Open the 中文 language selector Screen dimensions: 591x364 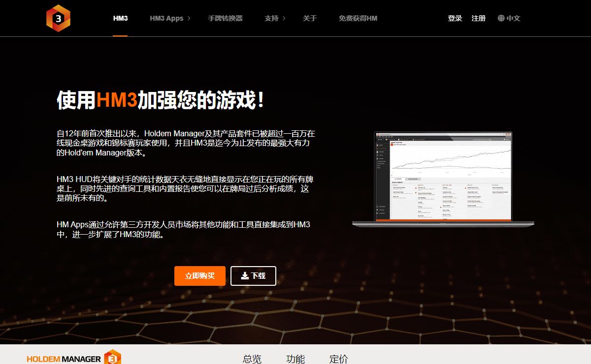click(513, 18)
